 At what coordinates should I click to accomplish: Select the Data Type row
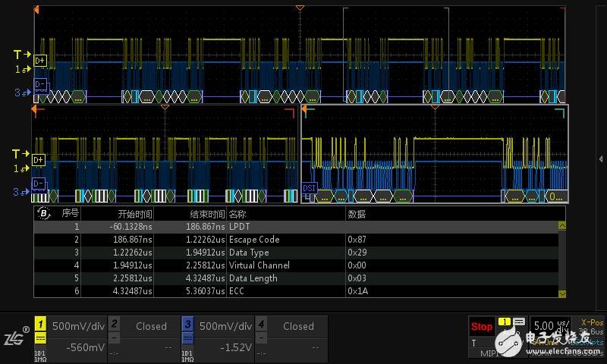pos(296,253)
